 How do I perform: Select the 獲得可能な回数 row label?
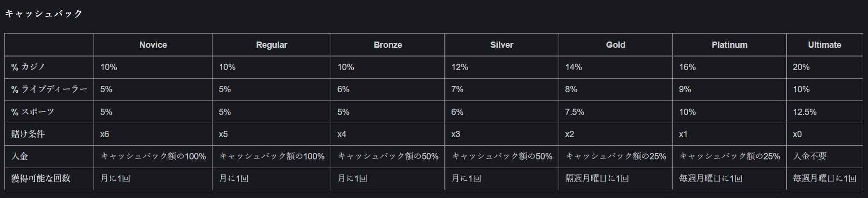click(40, 179)
